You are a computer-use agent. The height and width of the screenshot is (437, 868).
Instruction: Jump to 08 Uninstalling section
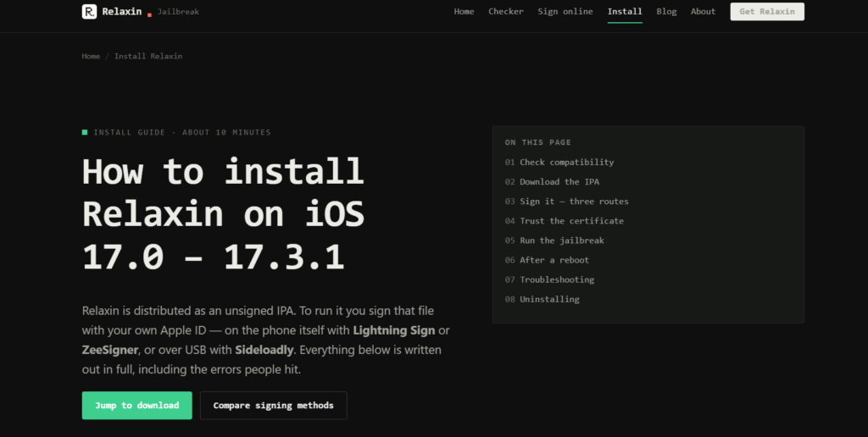point(542,299)
